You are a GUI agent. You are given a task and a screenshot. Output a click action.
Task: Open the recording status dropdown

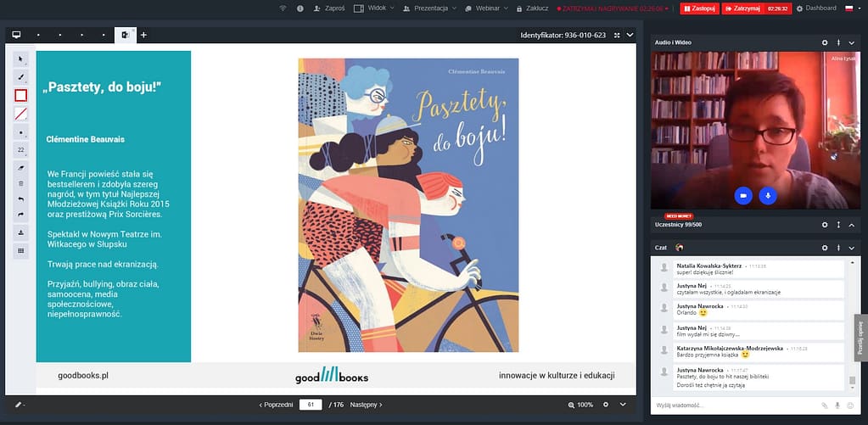[613, 8]
